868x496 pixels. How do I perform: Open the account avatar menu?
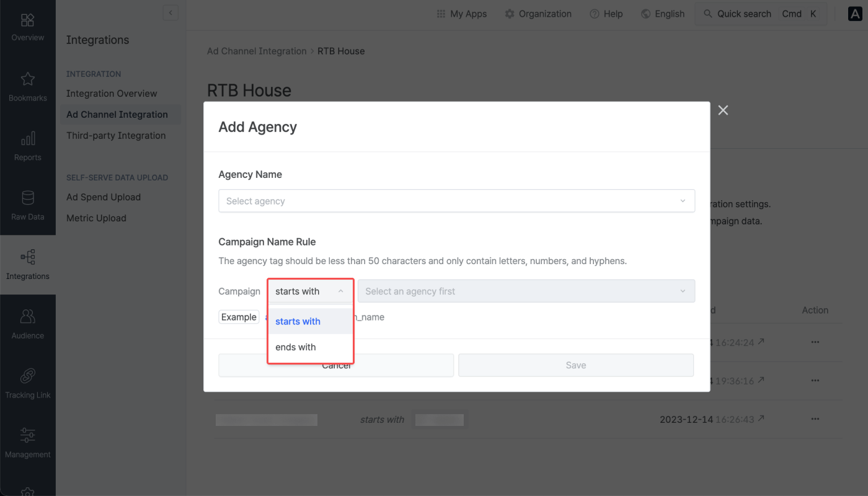856,14
